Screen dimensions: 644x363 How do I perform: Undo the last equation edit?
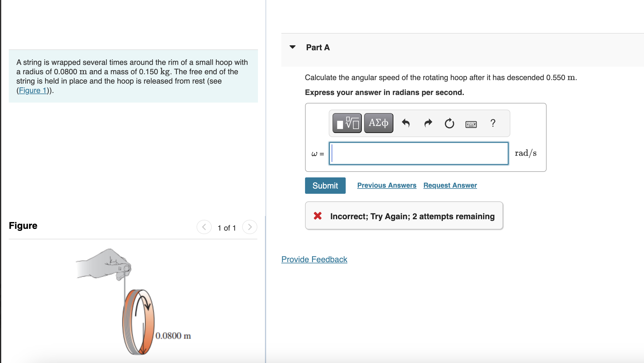pos(406,123)
